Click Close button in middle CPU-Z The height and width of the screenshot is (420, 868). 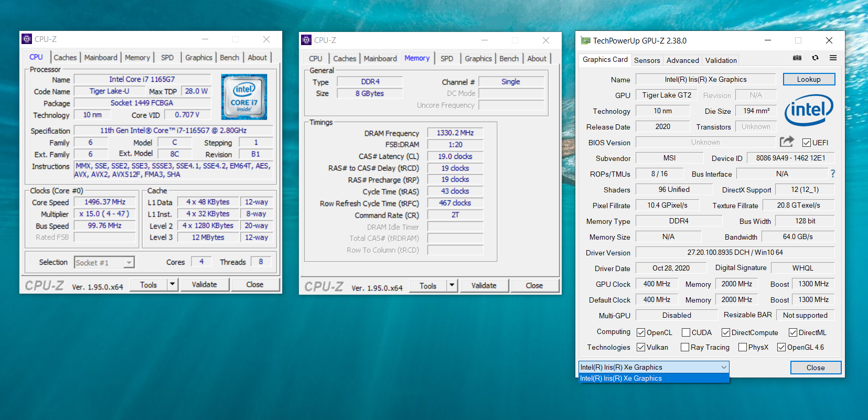point(534,285)
